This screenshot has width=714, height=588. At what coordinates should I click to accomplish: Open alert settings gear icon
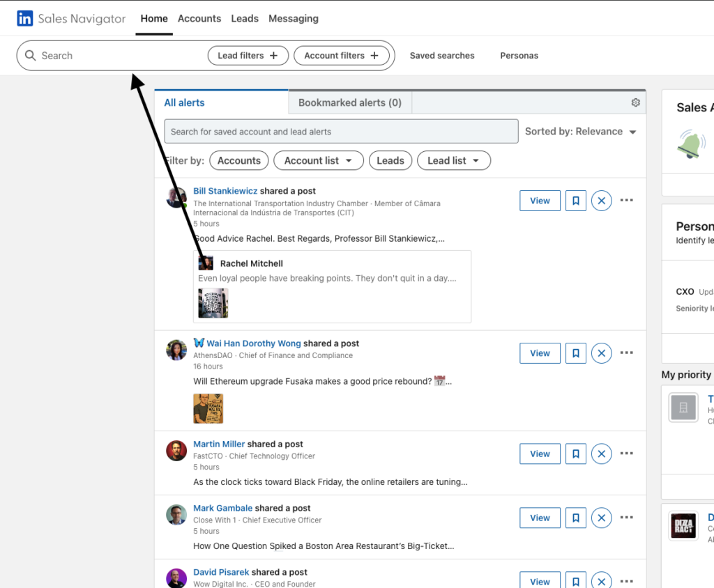635,102
